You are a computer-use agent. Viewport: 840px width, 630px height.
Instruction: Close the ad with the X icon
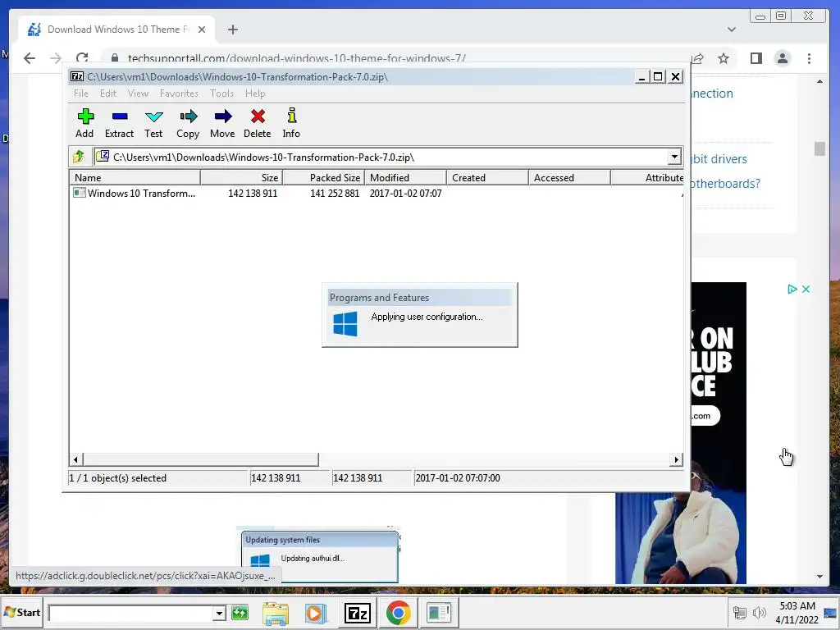coord(806,290)
